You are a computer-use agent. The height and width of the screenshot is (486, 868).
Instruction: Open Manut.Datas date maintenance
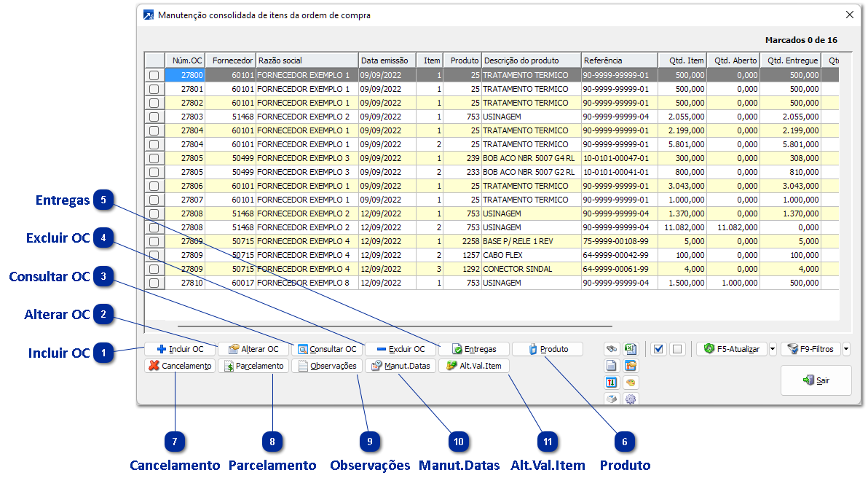(400, 366)
